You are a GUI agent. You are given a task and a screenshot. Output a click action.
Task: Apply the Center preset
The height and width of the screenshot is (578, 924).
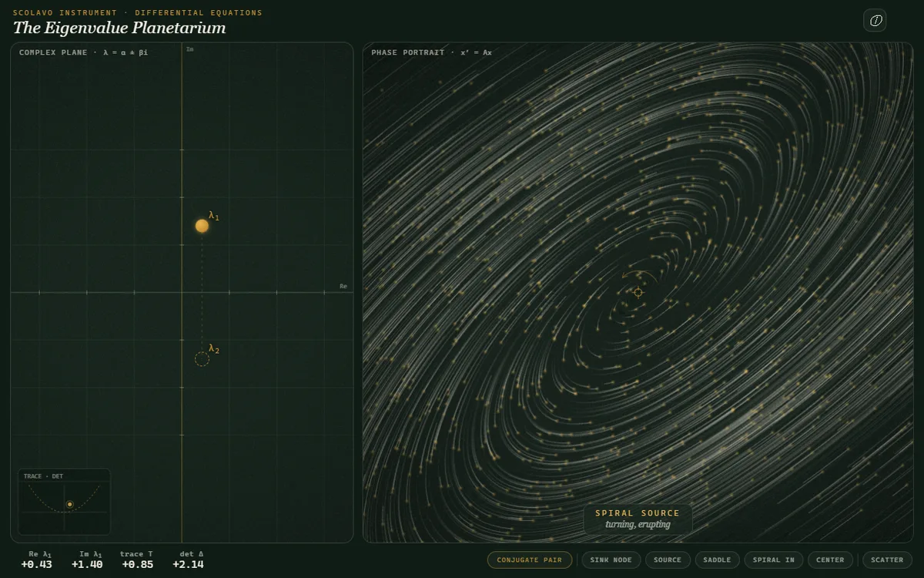pos(830,560)
